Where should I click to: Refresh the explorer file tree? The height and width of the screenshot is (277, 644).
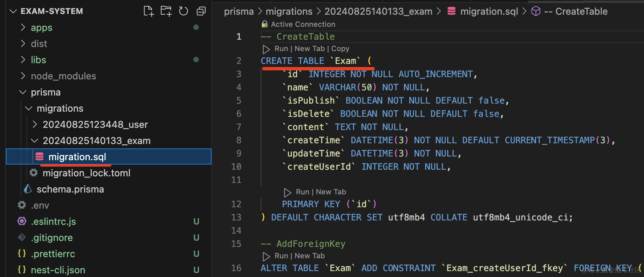(x=184, y=11)
